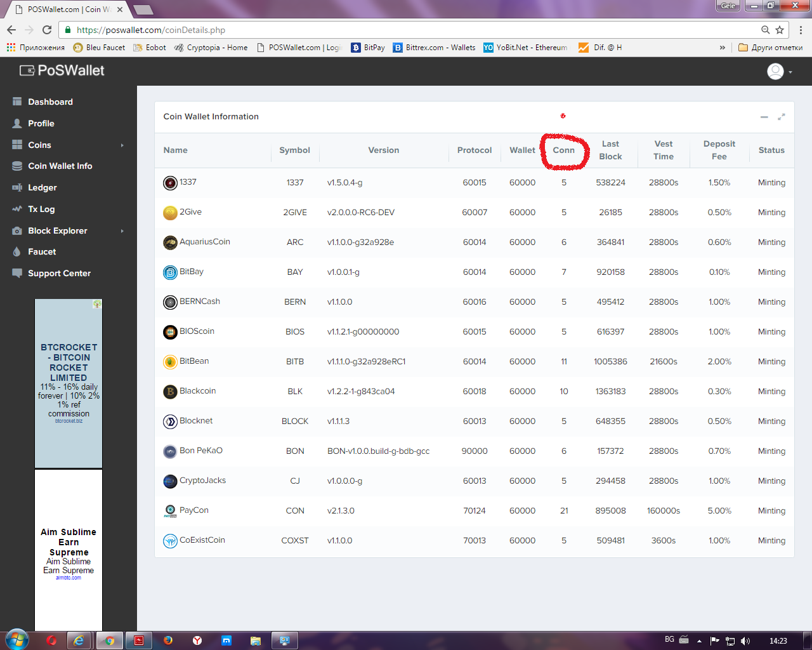Expand Coin Wallet Information panel fullscreen

click(782, 117)
